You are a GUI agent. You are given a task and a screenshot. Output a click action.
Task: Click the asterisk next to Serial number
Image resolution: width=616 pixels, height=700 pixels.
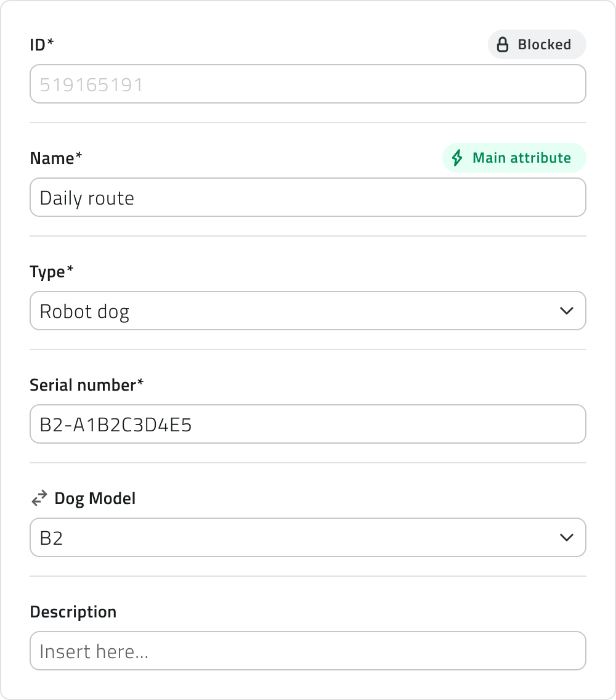[140, 383]
